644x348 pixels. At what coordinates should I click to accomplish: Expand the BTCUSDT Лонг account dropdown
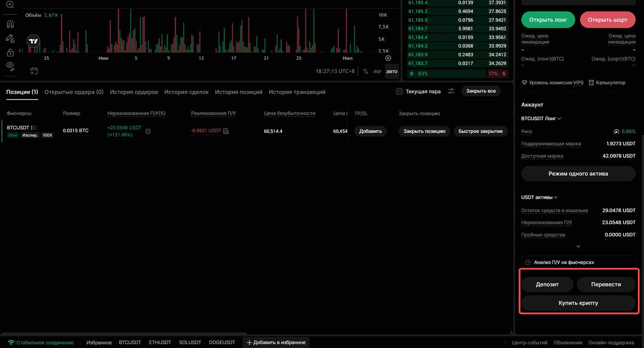click(541, 119)
